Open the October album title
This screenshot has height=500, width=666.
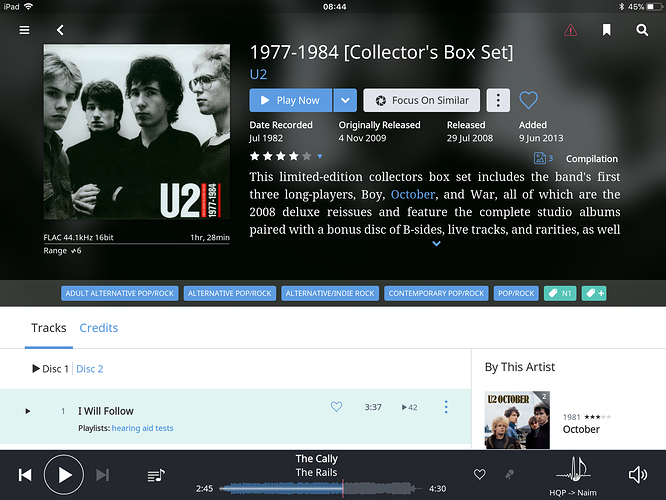581,429
